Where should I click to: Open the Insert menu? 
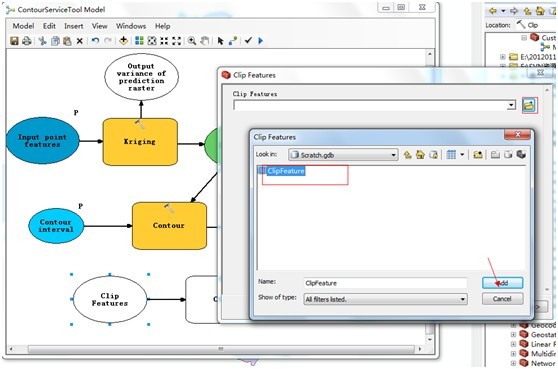74,26
